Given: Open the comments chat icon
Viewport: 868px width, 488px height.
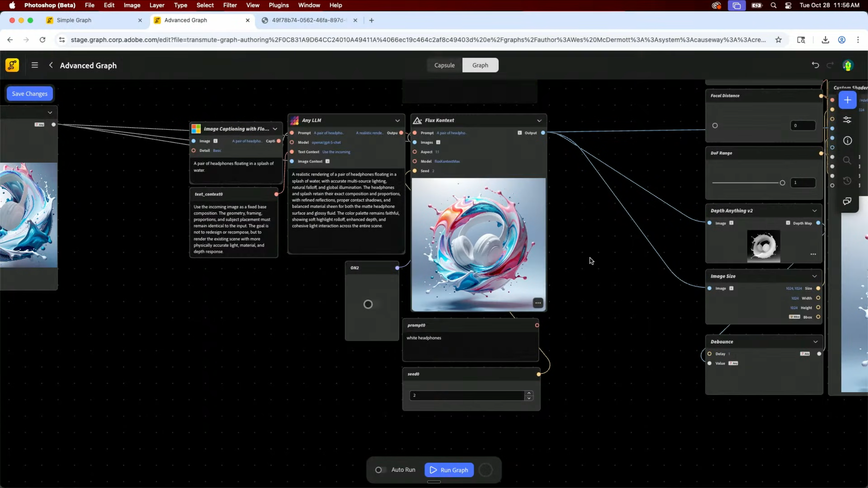Looking at the screenshot, I should pyautogui.click(x=847, y=201).
